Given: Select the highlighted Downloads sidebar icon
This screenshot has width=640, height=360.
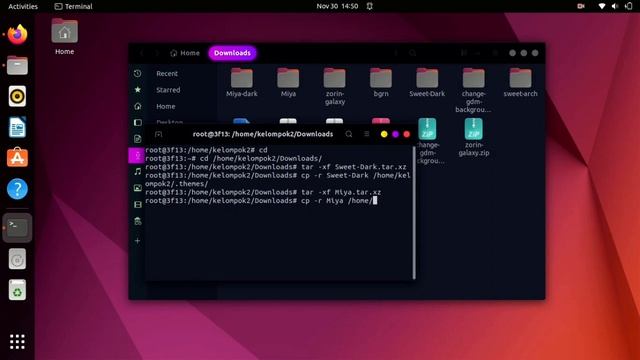Looking at the screenshot, I should [x=137, y=156].
